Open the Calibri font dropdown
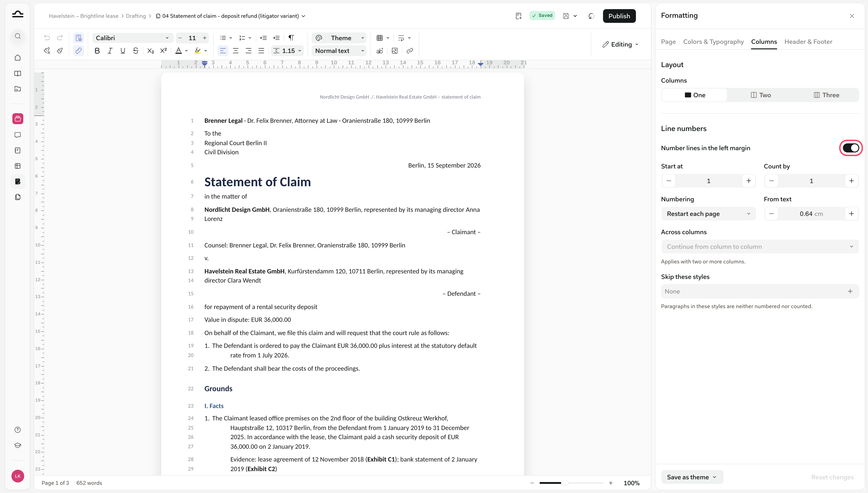The image size is (868, 493). [132, 38]
